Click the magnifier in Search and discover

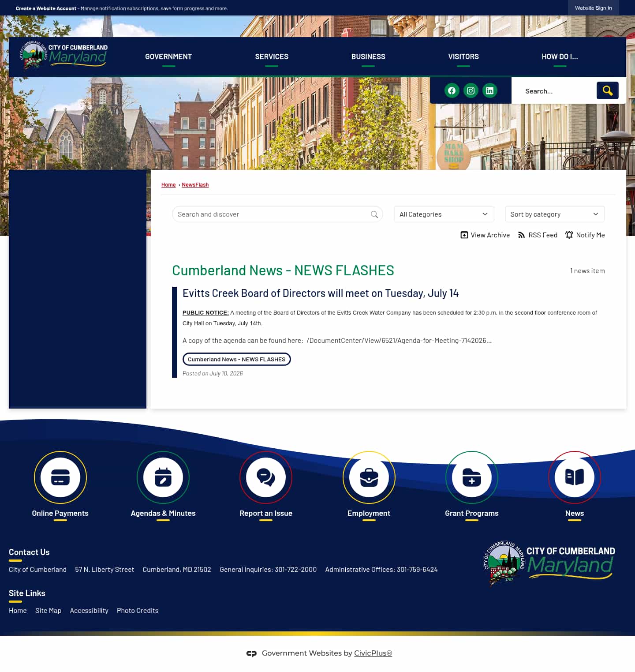tap(374, 214)
